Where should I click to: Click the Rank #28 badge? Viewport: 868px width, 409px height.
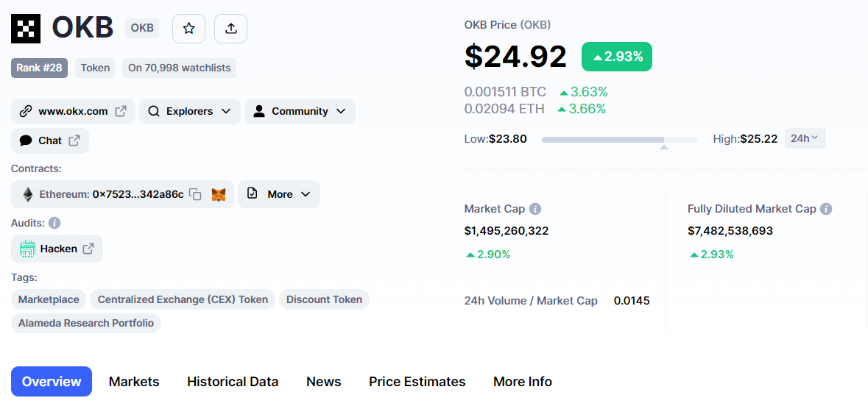coord(39,68)
